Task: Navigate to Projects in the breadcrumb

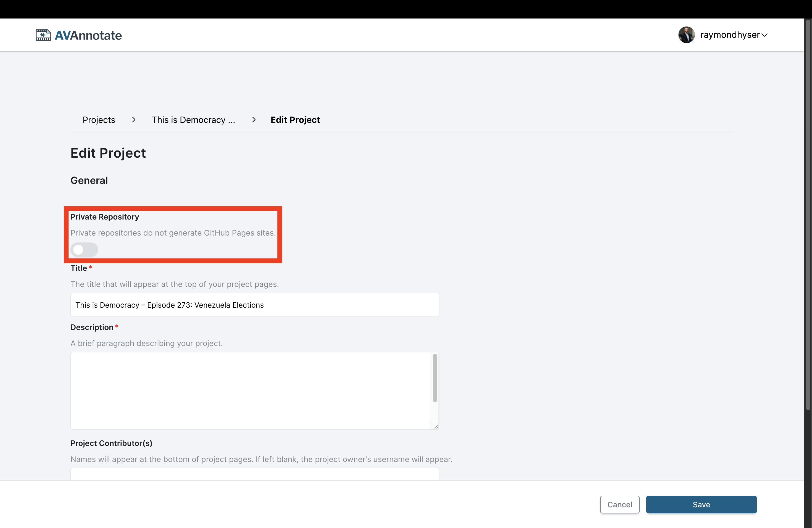Action: click(x=98, y=120)
